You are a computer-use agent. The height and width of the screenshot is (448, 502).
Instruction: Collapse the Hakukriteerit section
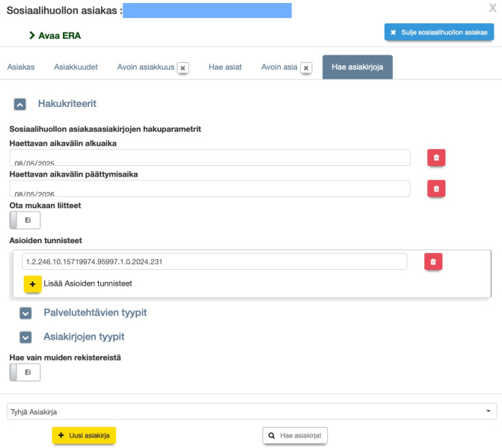(x=20, y=104)
